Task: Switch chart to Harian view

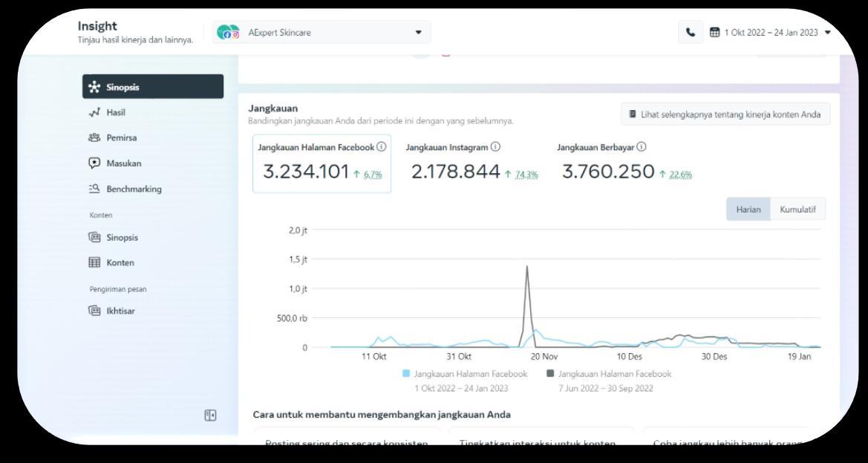Action: pos(748,210)
